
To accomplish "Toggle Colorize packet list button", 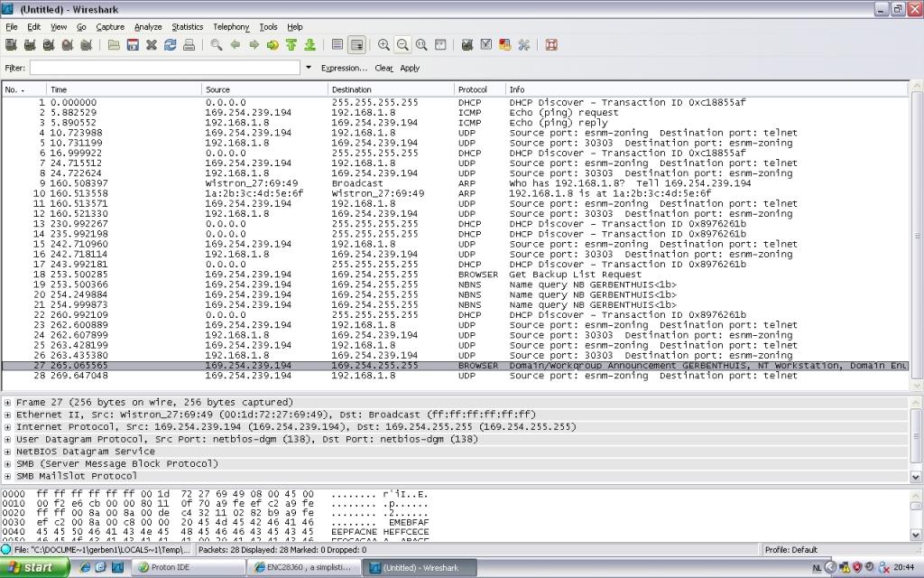I will [x=337, y=44].
